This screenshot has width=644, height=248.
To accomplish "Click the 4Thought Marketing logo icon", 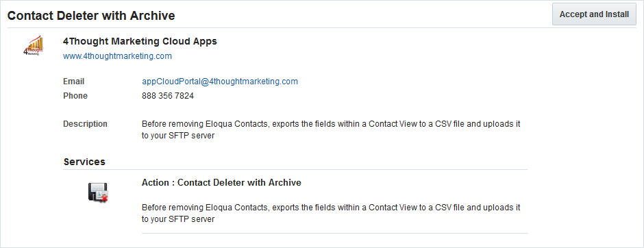I will click(34, 46).
